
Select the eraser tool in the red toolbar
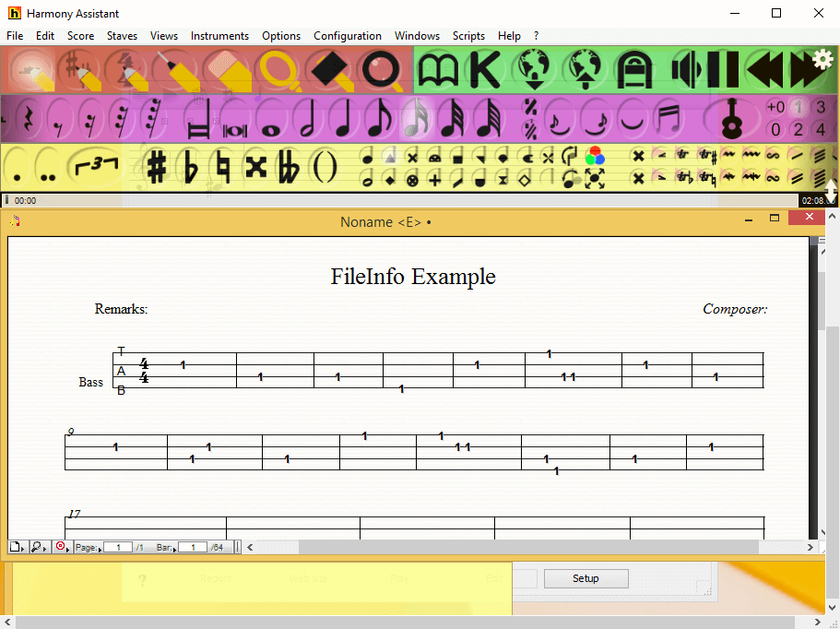pyautogui.click(x=229, y=70)
